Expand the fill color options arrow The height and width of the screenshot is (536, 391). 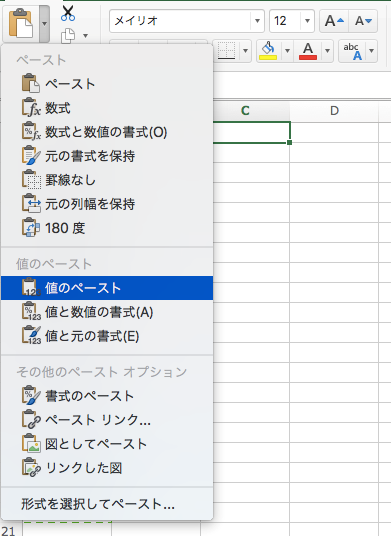(x=287, y=51)
